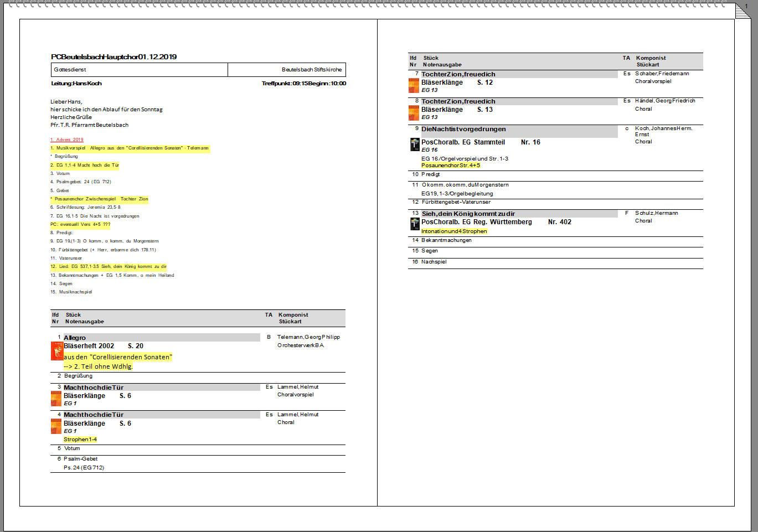Click the 'Beutelsbach Stiftskirche' cell
The width and height of the screenshot is (758, 532).
coord(287,70)
